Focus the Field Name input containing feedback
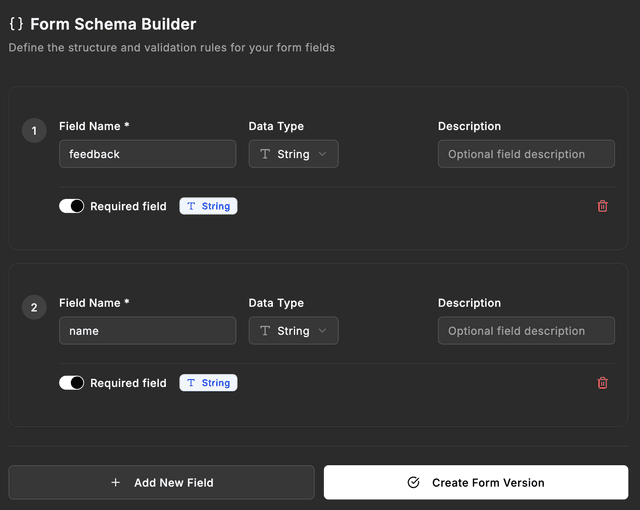The image size is (640, 510). (148, 154)
